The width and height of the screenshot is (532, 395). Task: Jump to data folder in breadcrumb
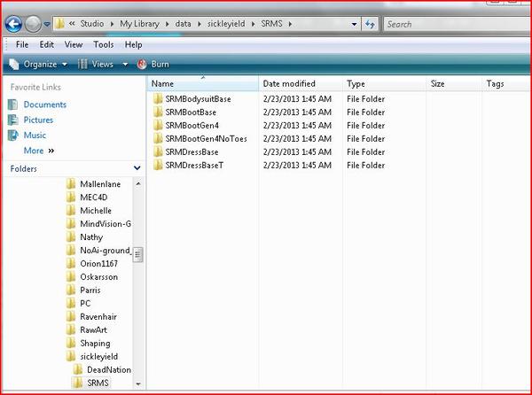point(183,24)
